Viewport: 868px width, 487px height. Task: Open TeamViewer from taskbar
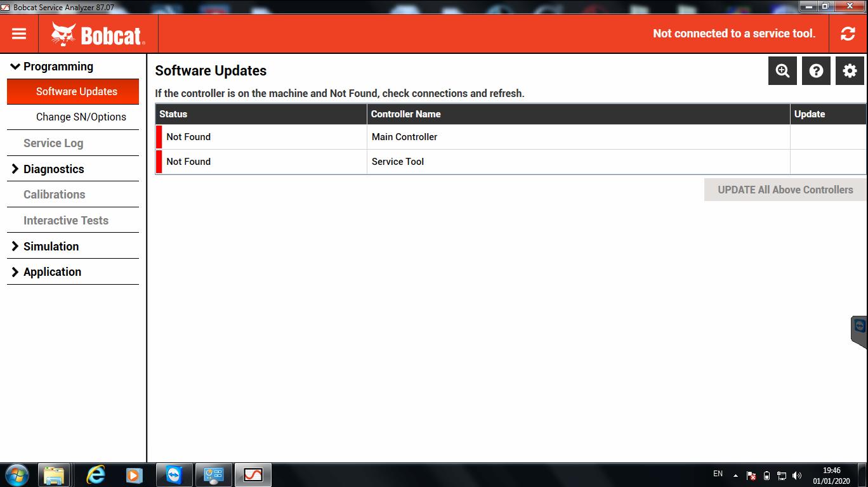[x=174, y=475]
